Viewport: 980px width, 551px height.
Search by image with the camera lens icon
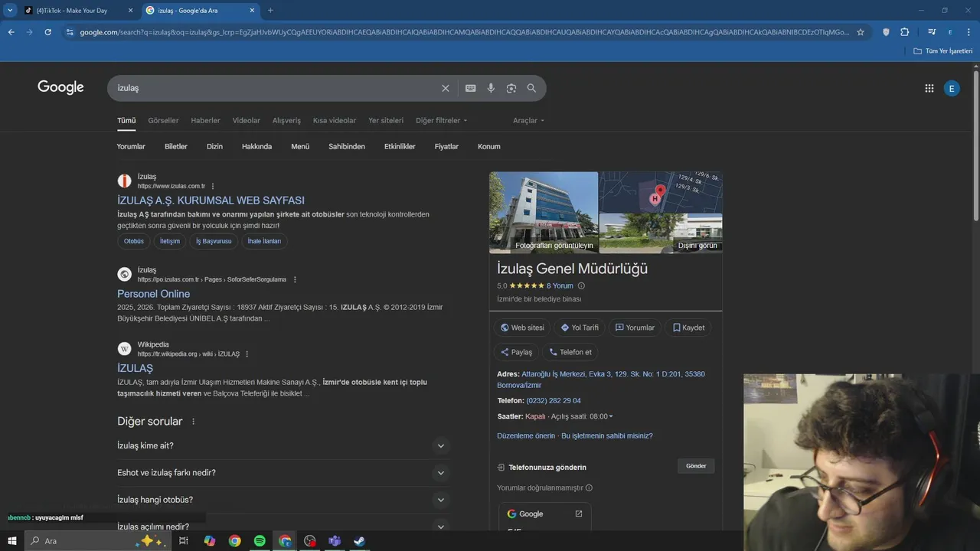point(511,88)
